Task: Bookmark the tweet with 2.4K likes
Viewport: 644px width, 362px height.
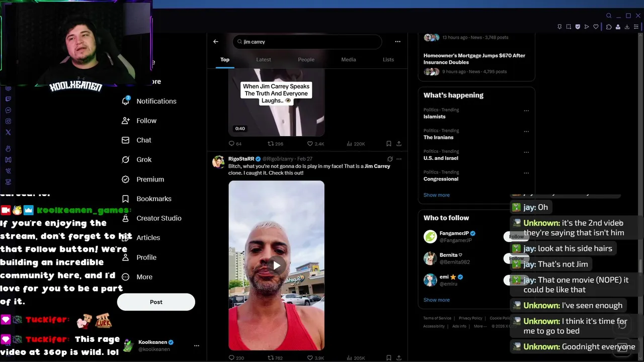Action: pyautogui.click(x=389, y=144)
